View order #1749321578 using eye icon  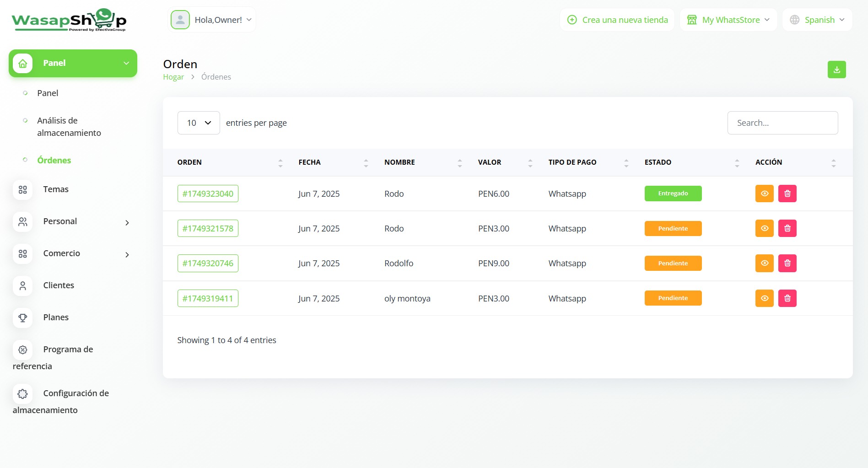coord(764,228)
